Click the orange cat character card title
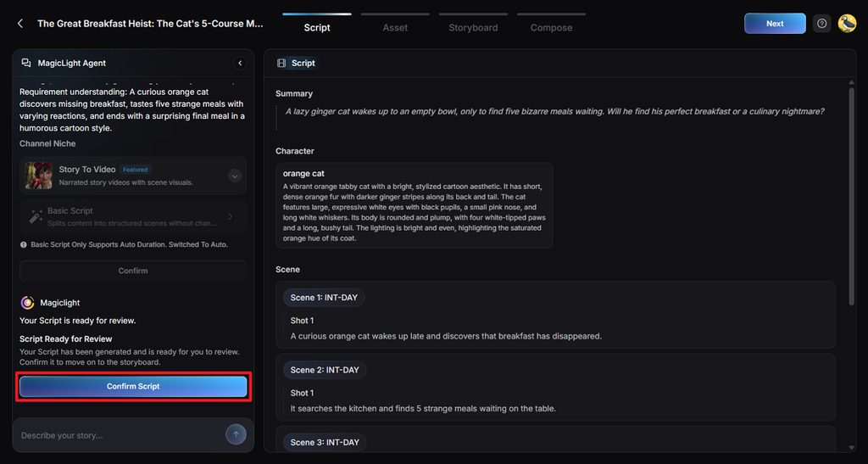Image resolution: width=868 pixels, height=464 pixels. [303, 173]
